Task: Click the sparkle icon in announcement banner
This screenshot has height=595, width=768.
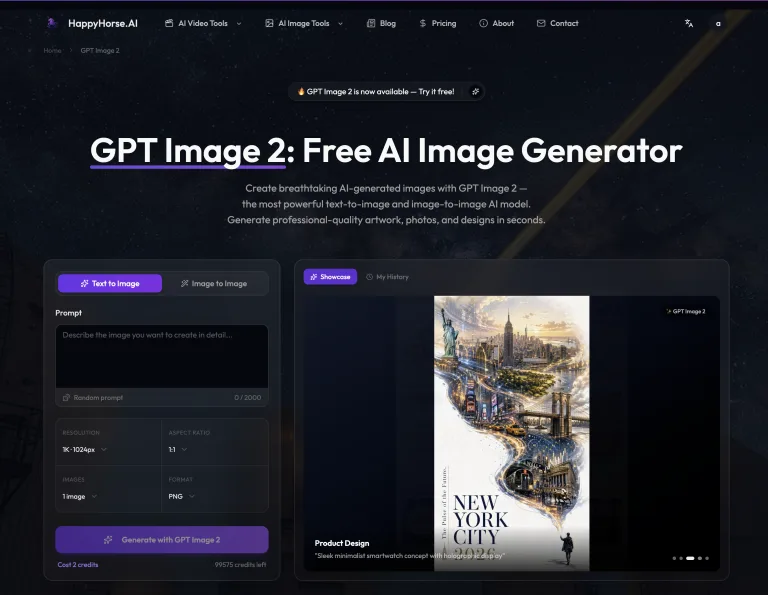Action: pyautogui.click(x=476, y=91)
